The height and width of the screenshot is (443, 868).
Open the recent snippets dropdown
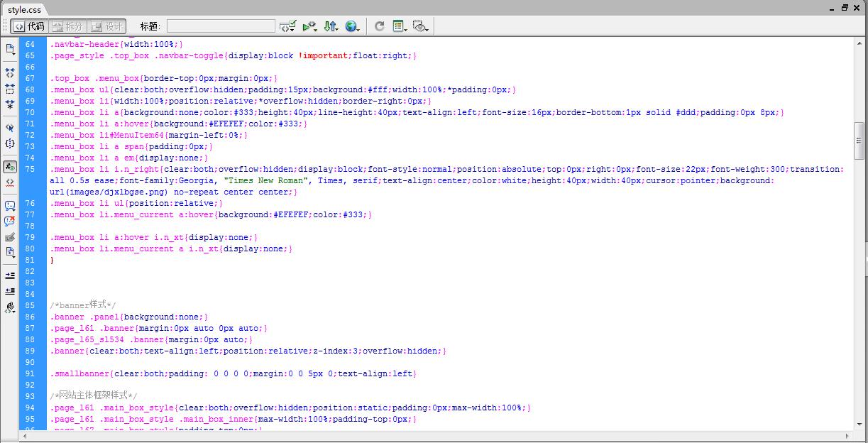click(10, 253)
